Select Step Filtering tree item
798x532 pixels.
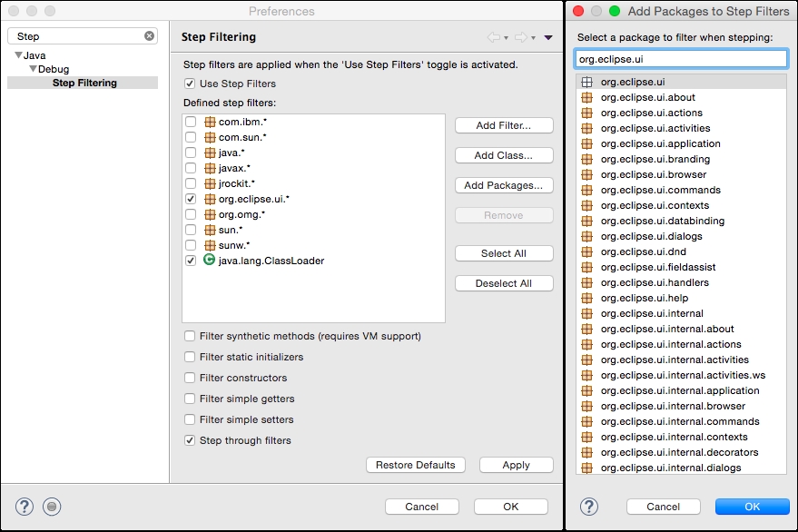tap(84, 83)
